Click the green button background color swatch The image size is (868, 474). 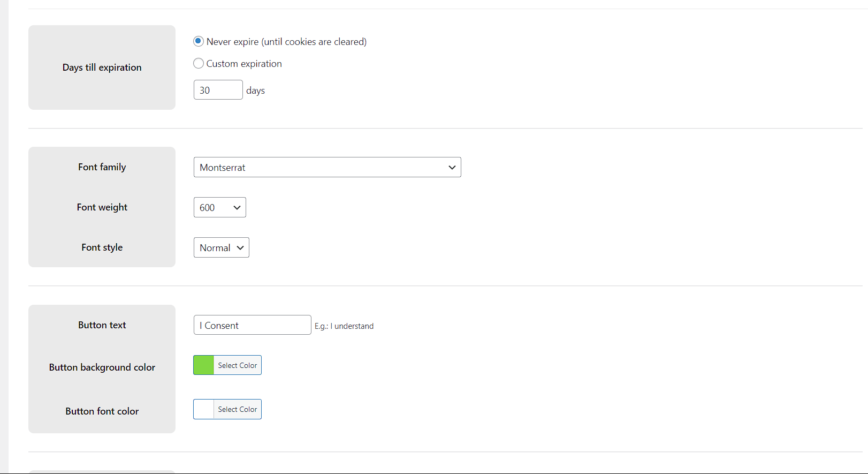(203, 365)
